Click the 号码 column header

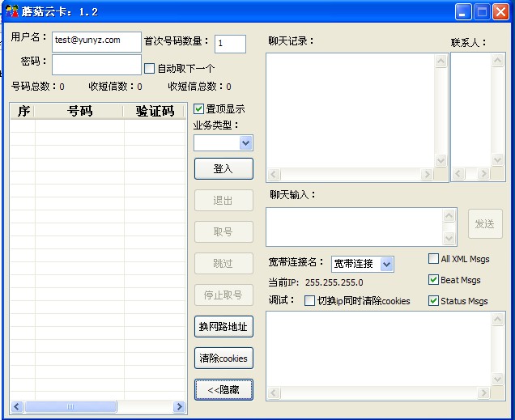[79, 111]
